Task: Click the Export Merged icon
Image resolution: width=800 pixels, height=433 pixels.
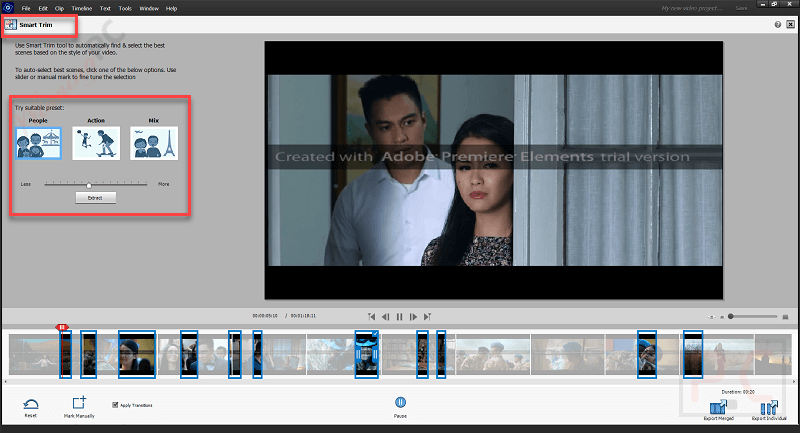Action: [718, 407]
